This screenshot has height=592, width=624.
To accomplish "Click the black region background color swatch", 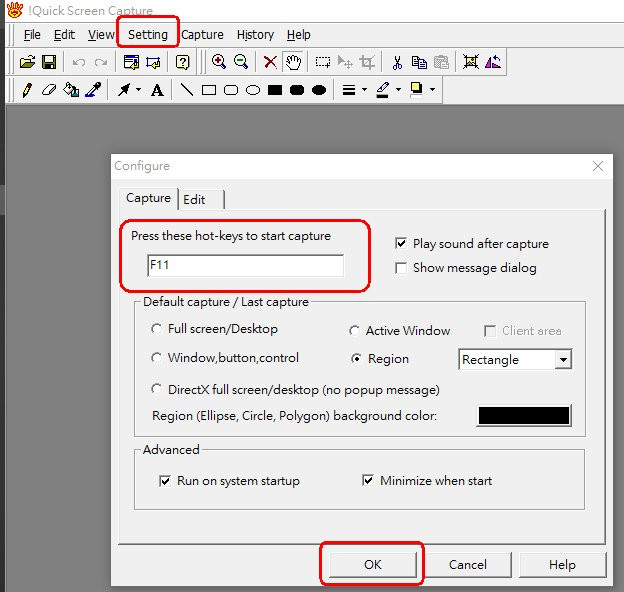I will [524, 416].
